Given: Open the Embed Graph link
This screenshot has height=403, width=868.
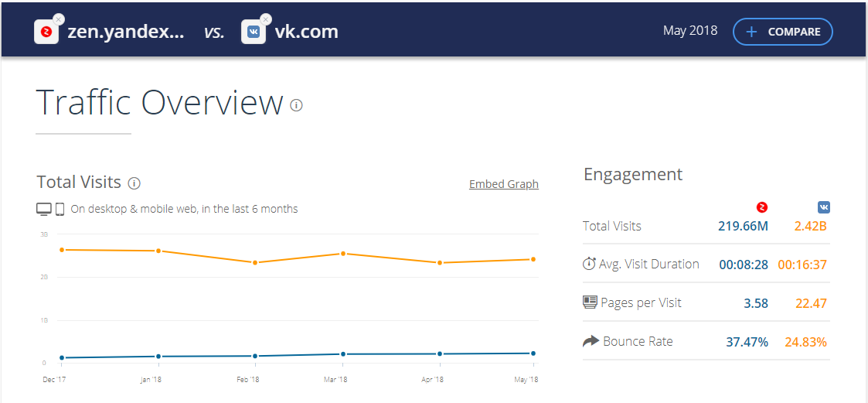Looking at the screenshot, I should point(504,184).
